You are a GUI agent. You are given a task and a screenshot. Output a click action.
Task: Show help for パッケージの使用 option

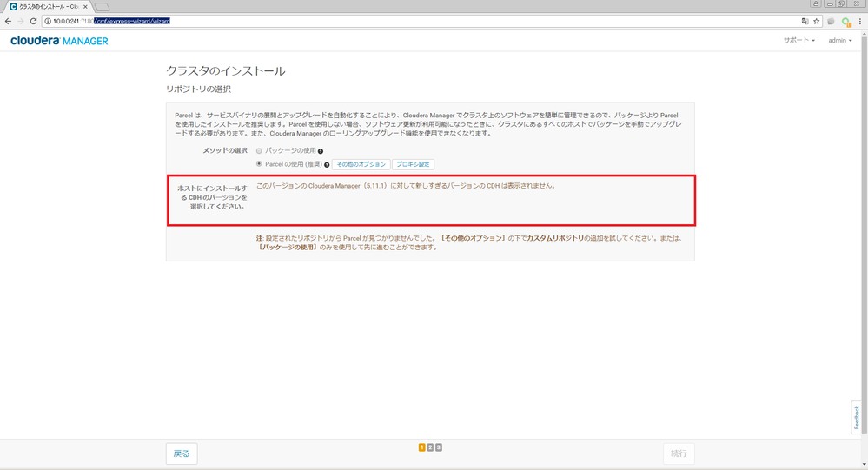click(x=321, y=151)
